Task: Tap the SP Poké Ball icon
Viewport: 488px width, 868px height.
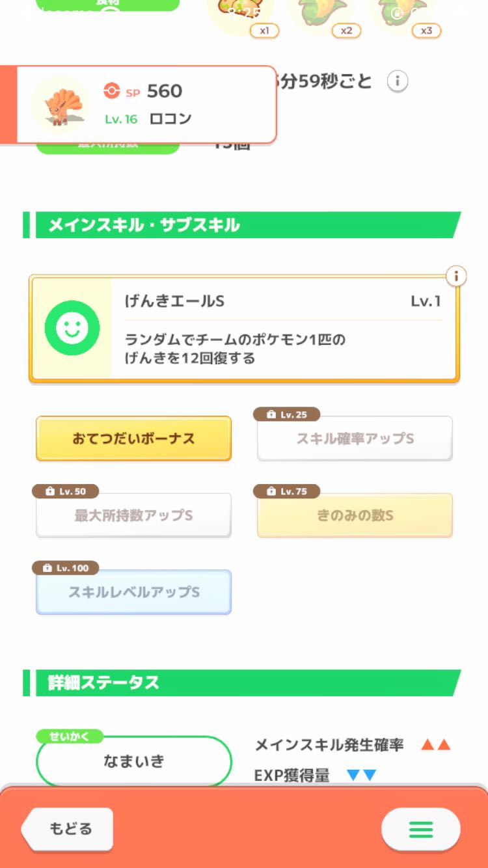Action: [x=112, y=91]
